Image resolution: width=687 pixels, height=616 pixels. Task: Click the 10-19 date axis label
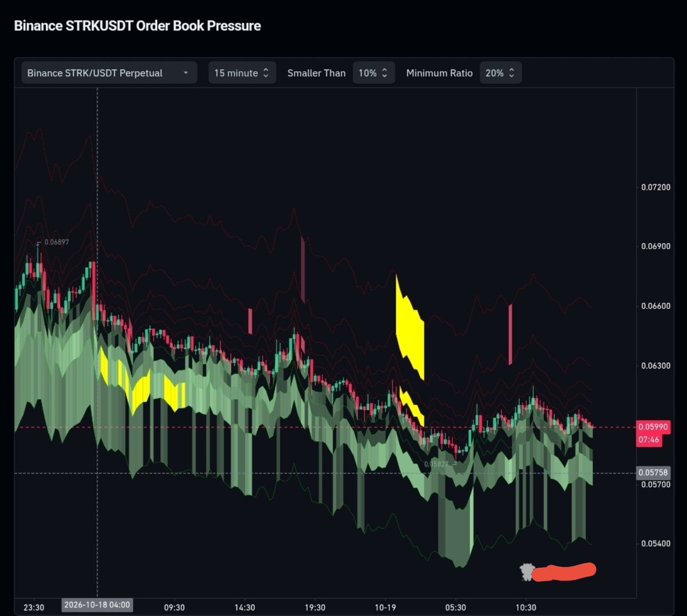pos(385,607)
